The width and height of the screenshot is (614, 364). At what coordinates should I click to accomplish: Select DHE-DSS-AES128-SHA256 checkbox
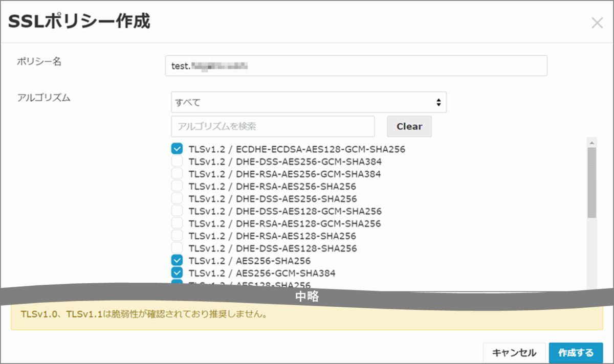tap(177, 248)
